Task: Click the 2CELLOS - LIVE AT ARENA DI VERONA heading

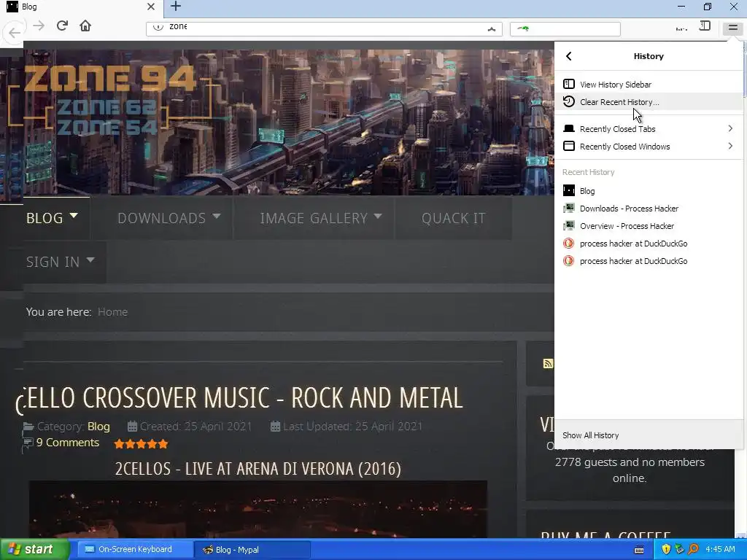Action: pyautogui.click(x=258, y=469)
